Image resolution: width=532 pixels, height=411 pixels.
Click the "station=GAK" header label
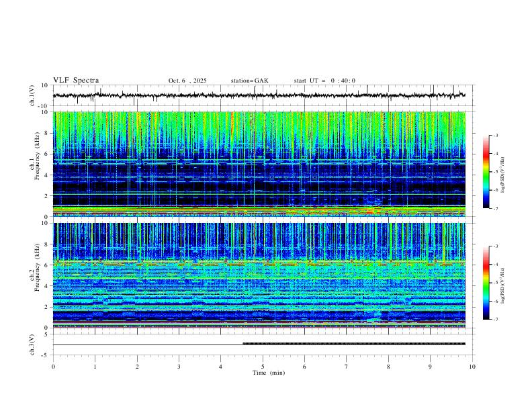coord(249,81)
